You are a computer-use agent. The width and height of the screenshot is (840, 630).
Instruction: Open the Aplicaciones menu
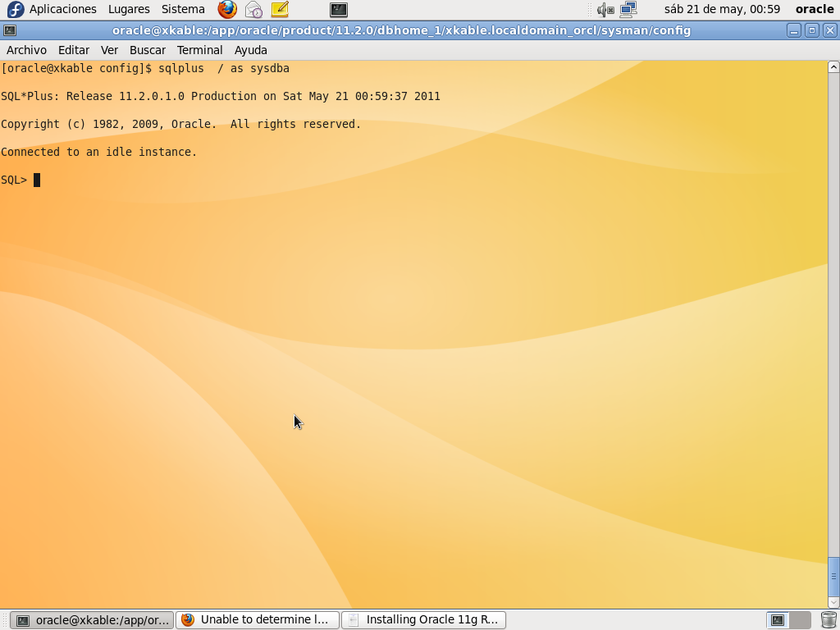point(62,9)
